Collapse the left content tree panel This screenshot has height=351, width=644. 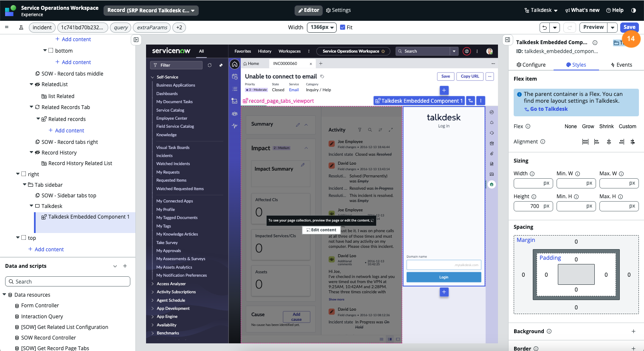(136, 39)
